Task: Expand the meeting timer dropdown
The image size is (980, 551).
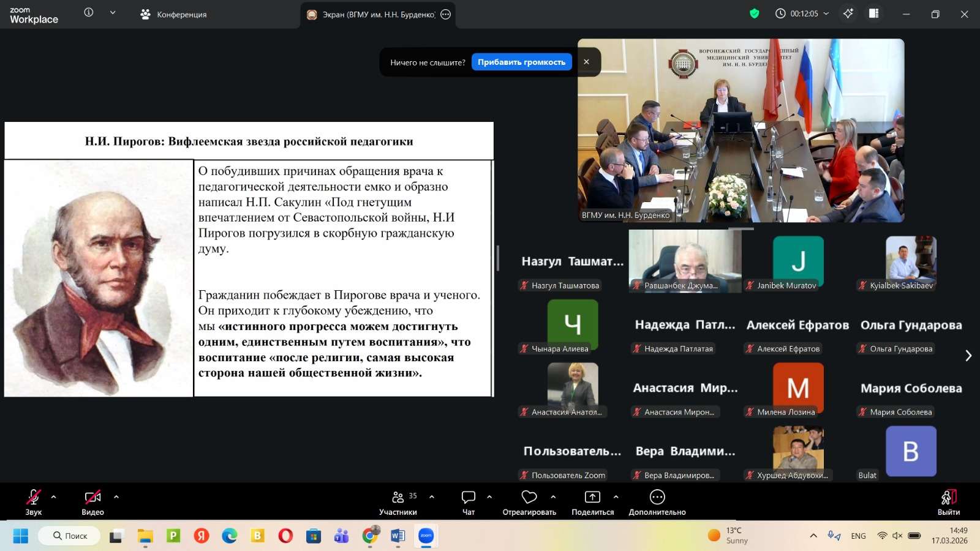Action: [x=826, y=13]
